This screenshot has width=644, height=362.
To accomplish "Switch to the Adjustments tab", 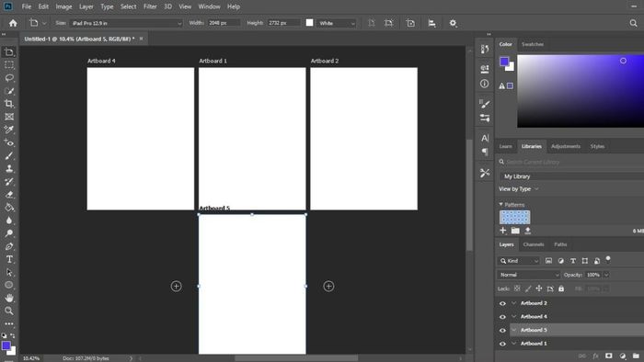I will coord(566,146).
